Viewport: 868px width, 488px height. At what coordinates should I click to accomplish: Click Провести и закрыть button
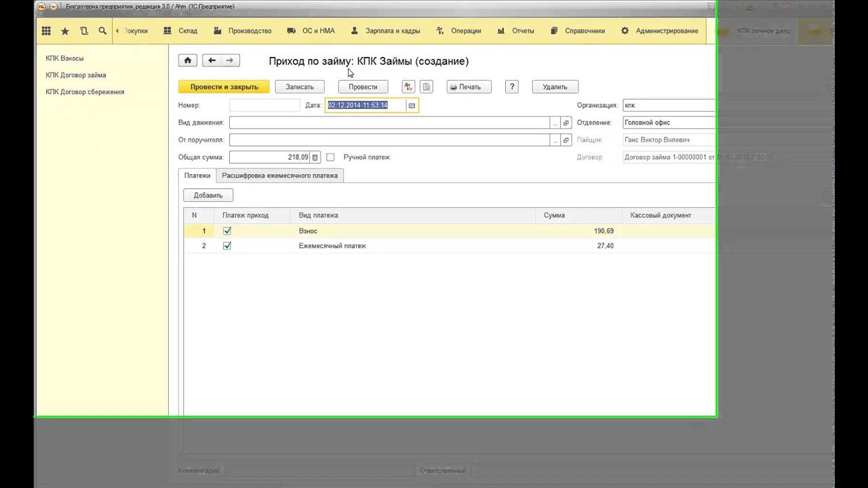pos(224,87)
